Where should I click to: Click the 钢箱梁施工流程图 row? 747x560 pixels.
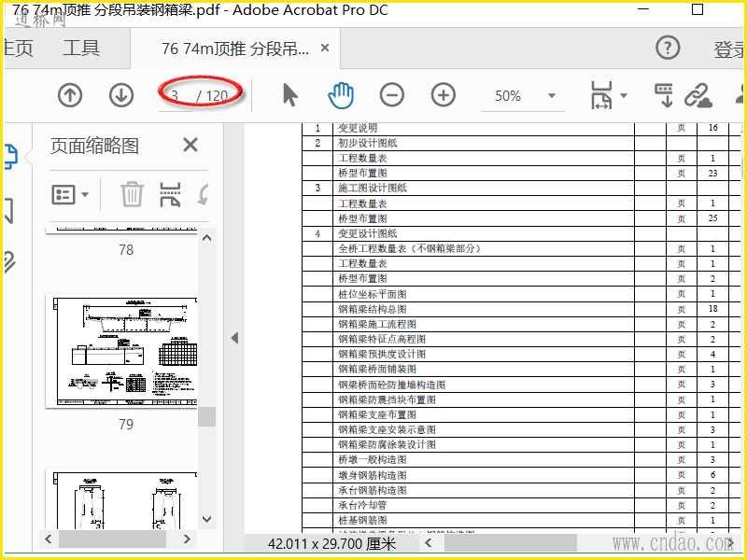(x=521, y=324)
